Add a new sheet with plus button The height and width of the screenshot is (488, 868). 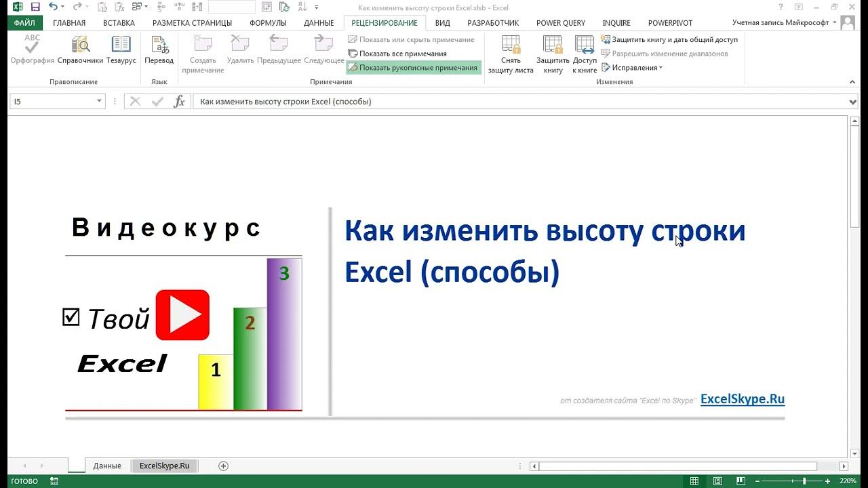223,466
